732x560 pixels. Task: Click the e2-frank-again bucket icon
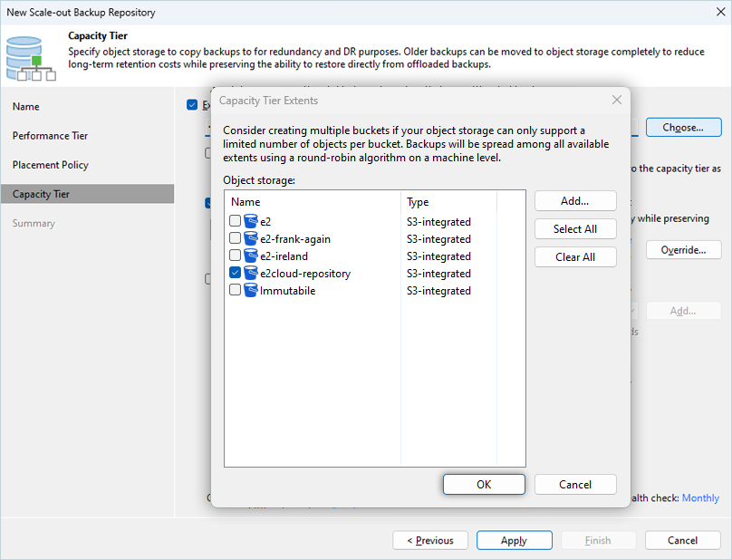tap(251, 238)
